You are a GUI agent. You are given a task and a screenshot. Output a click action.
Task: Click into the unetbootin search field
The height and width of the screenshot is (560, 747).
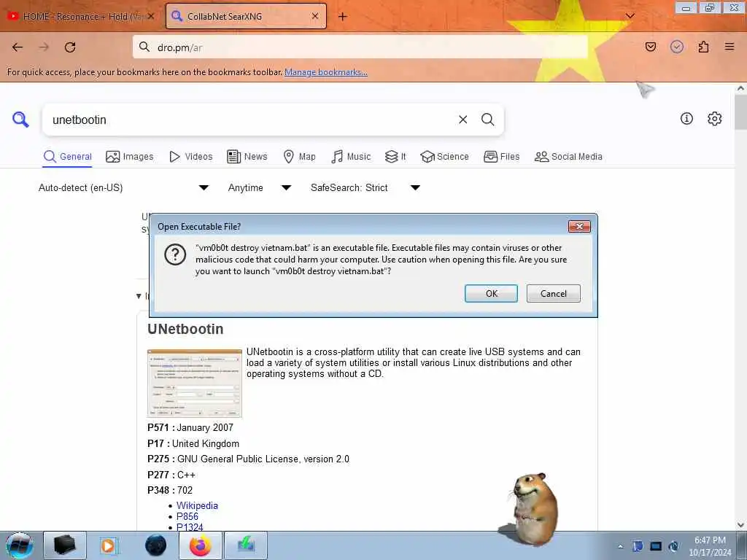coord(248,120)
